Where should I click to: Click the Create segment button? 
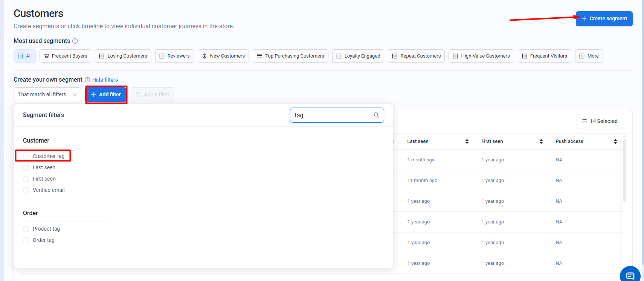604,19
